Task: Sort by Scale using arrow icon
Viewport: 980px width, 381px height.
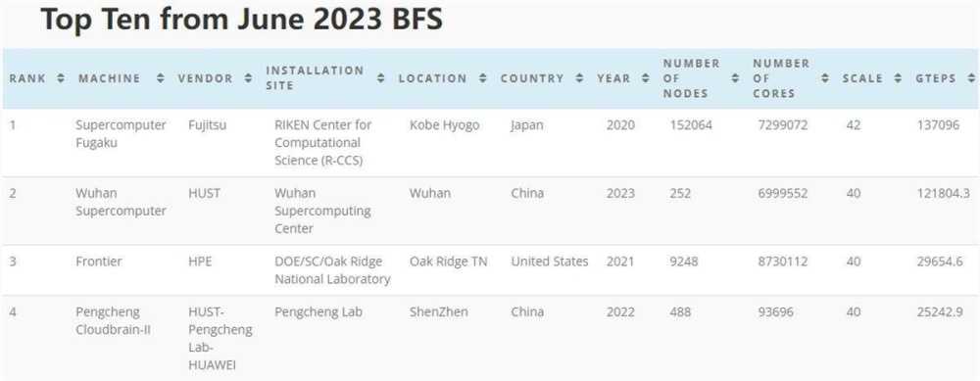Action: click(898, 78)
